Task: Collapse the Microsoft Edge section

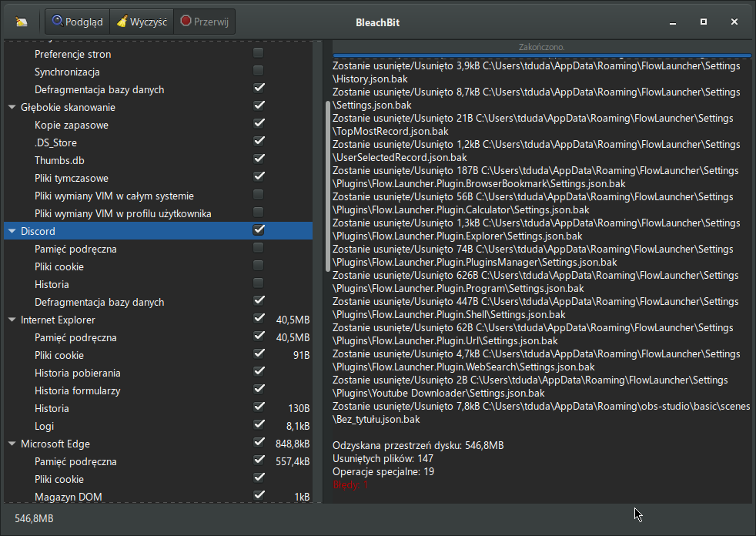Action: (x=12, y=444)
